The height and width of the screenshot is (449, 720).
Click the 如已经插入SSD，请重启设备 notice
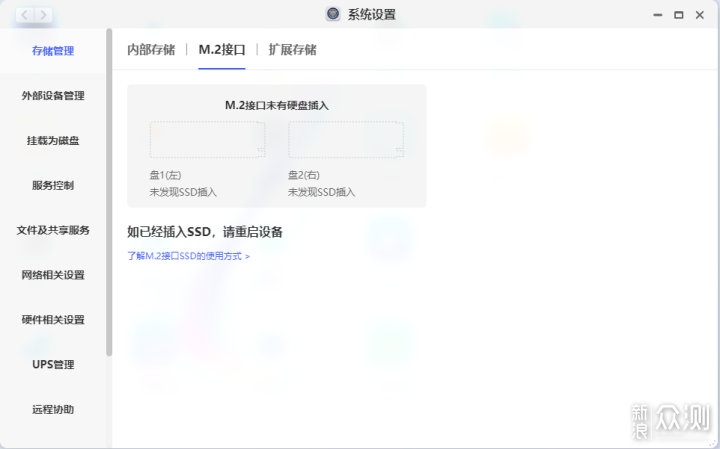pyautogui.click(x=205, y=232)
